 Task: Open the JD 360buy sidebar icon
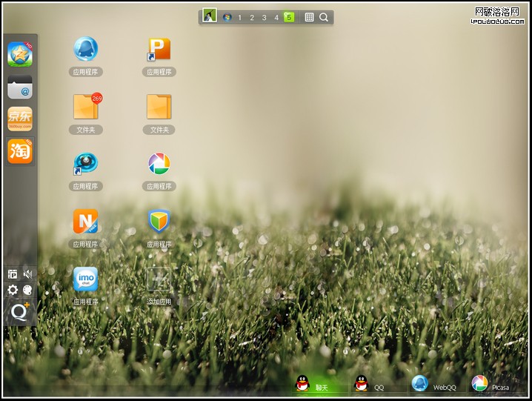pyautogui.click(x=20, y=119)
